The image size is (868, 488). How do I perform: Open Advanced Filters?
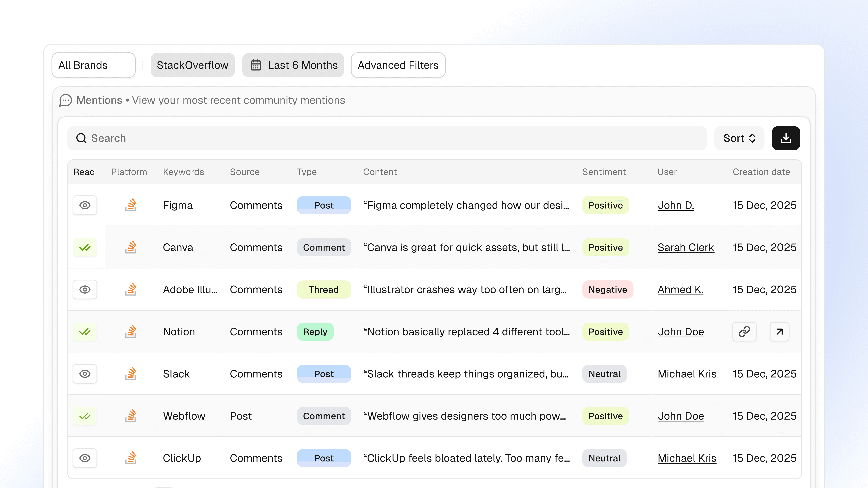[398, 65]
